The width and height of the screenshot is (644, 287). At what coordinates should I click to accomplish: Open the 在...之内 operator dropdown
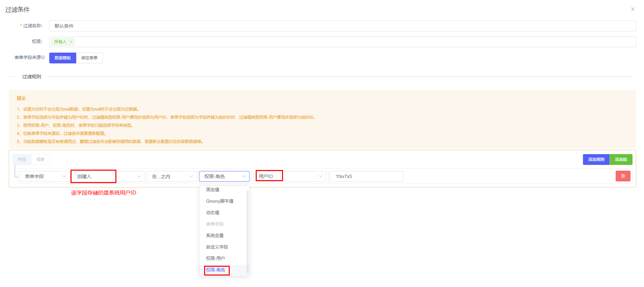(x=172, y=176)
